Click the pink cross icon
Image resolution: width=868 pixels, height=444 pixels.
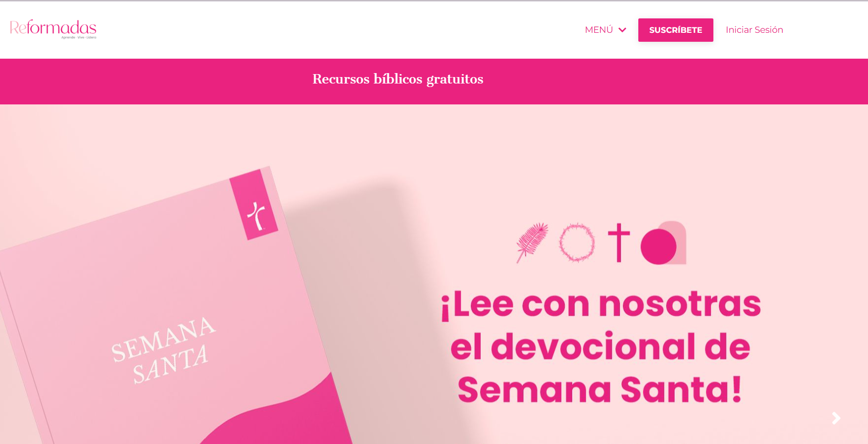(x=619, y=243)
